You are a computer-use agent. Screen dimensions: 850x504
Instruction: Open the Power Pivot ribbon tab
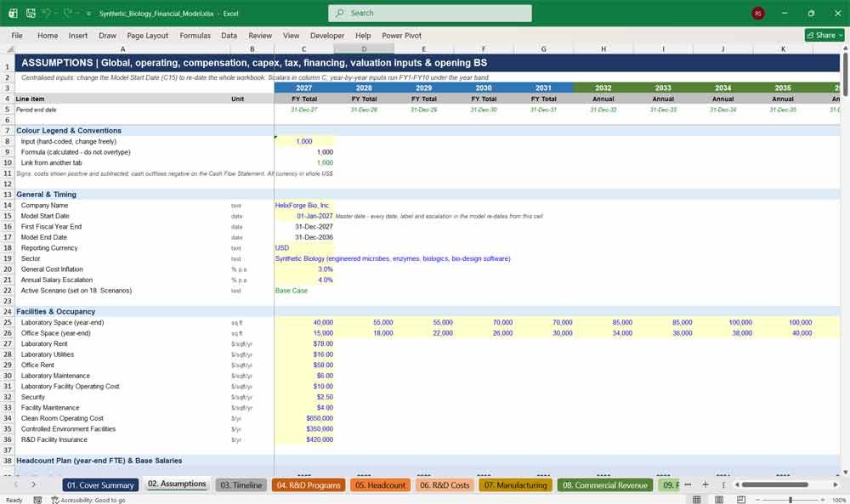coord(402,35)
